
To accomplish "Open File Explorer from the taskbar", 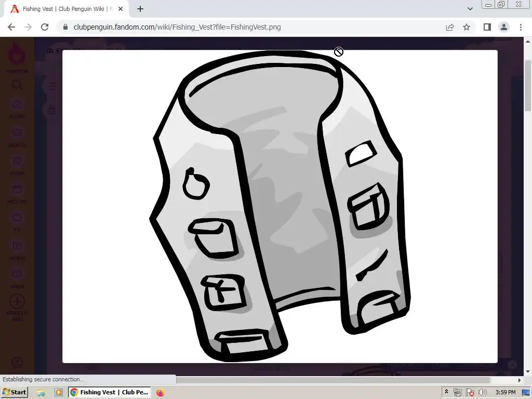I will [41, 393].
